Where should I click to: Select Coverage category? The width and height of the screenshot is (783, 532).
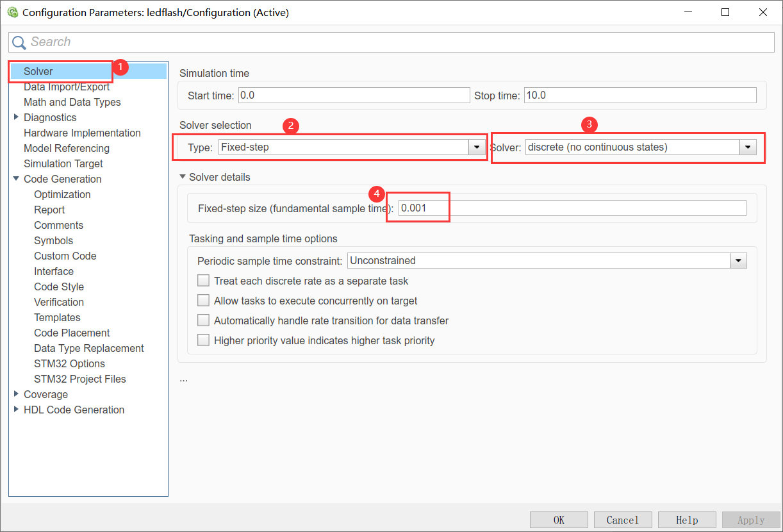pos(45,394)
